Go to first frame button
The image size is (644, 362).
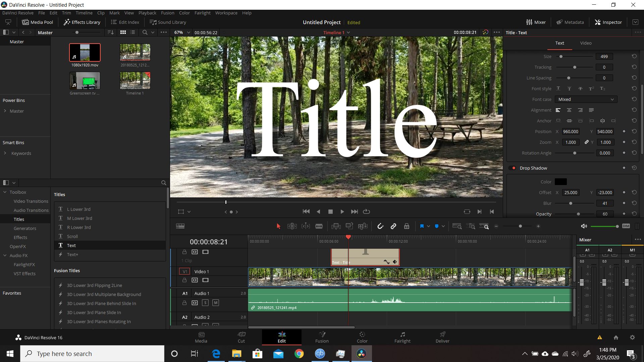point(306,212)
